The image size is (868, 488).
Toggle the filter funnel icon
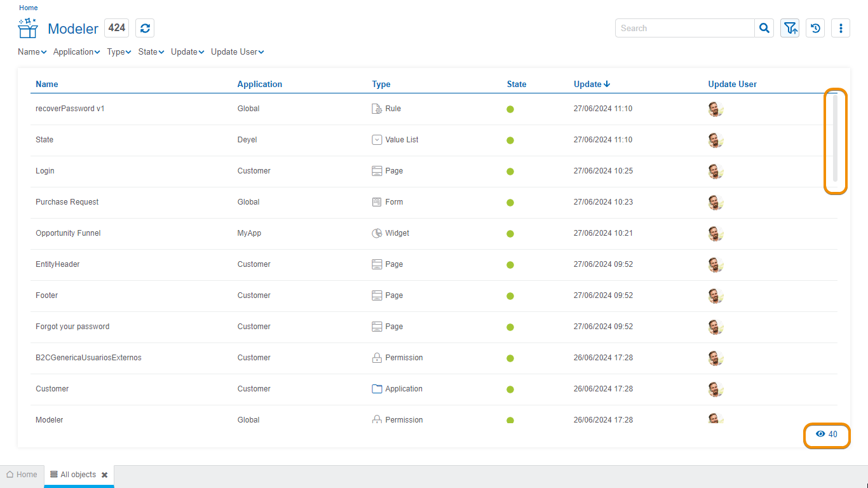(790, 28)
